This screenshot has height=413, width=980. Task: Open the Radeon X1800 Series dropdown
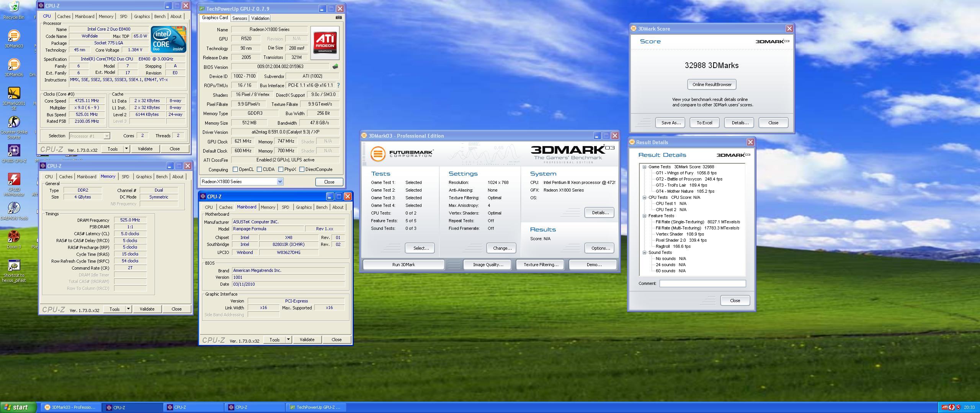coord(280,182)
